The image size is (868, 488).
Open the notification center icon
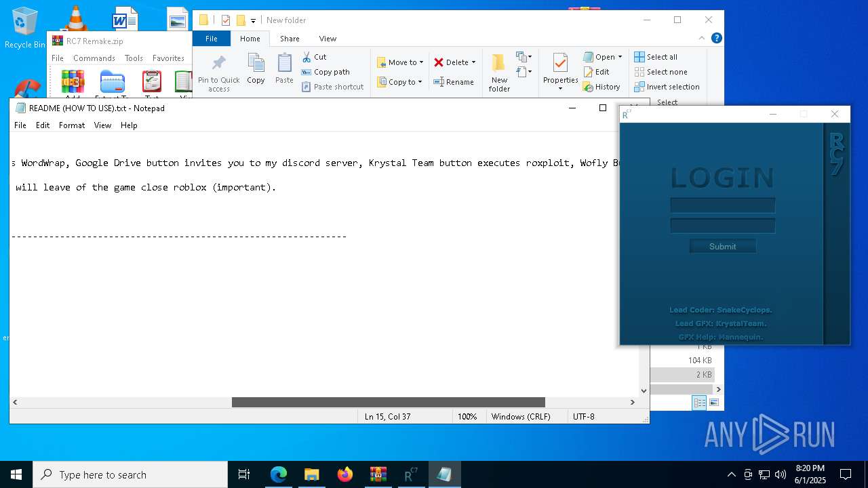[x=846, y=474]
